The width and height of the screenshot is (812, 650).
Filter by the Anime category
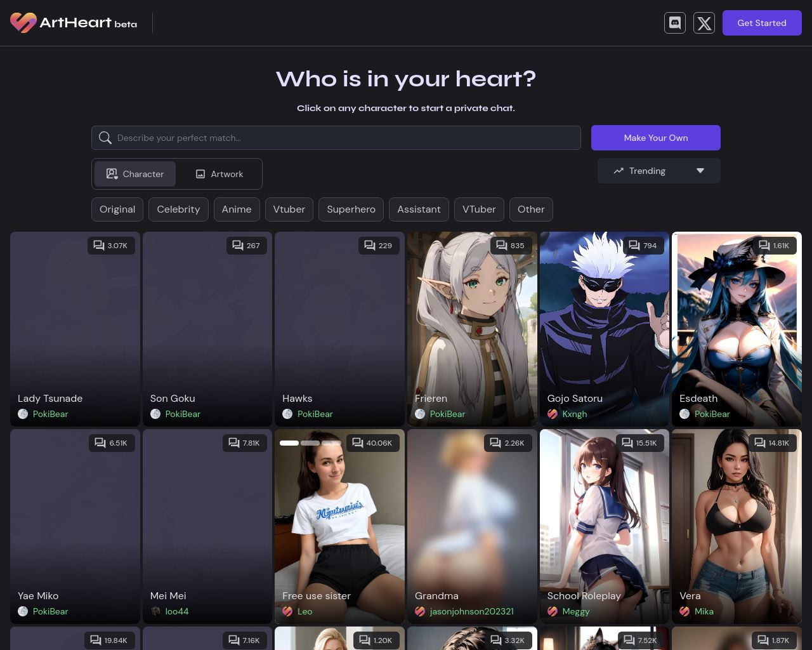pos(237,209)
